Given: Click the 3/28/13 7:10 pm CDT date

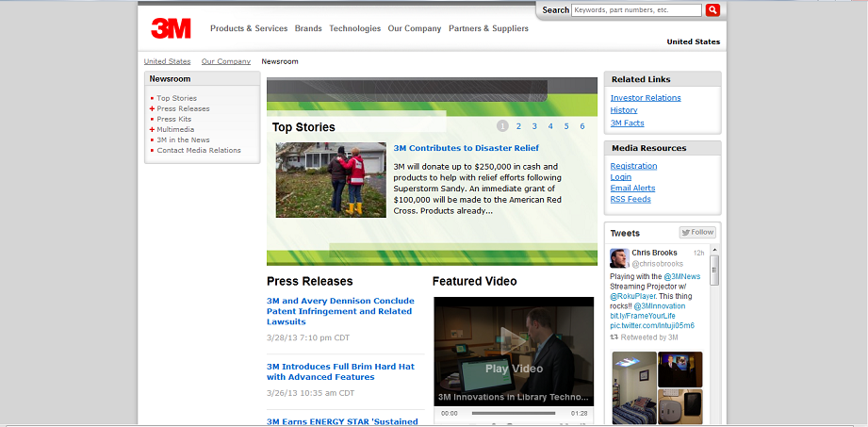Looking at the screenshot, I should point(308,337).
